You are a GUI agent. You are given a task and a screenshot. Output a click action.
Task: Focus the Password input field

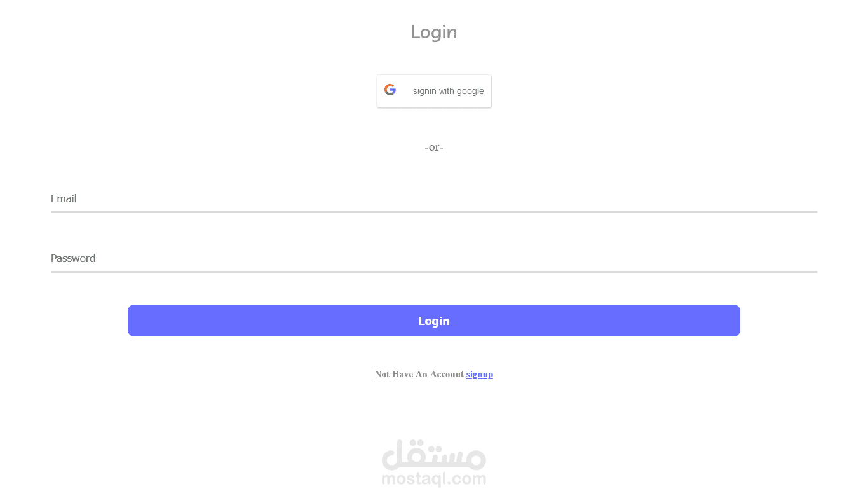tap(434, 258)
